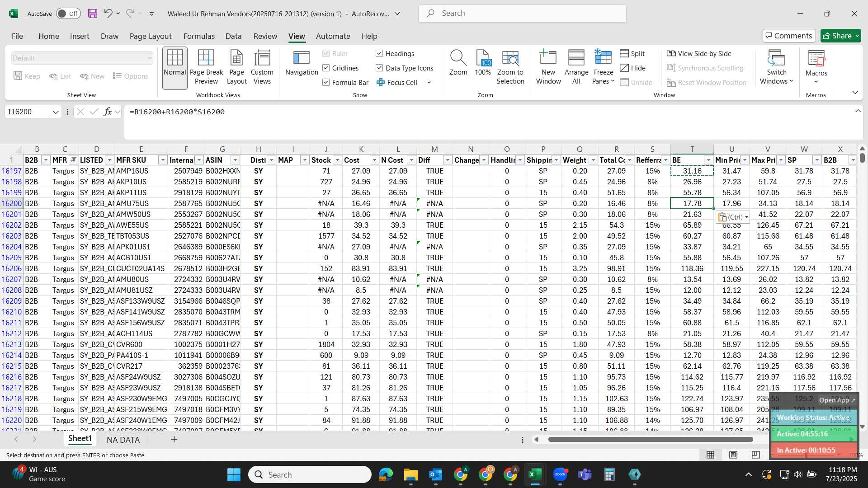The width and height of the screenshot is (868, 488).
Task: Open the MFR column filter
Action: (73, 160)
